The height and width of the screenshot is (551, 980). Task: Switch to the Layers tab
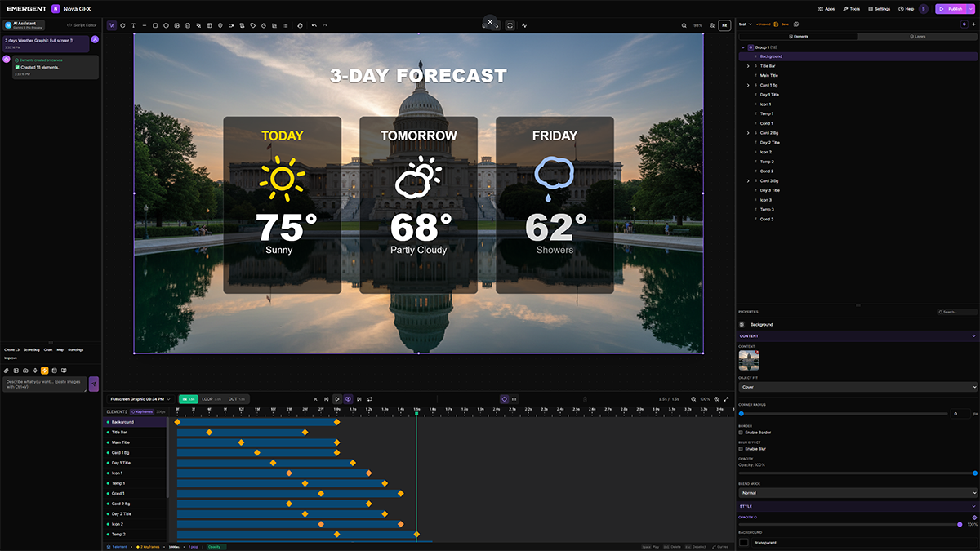coord(917,37)
